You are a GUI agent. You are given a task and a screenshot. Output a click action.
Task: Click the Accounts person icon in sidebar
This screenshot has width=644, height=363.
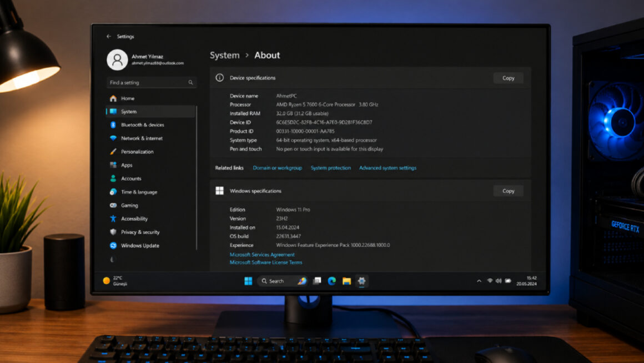(113, 178)
